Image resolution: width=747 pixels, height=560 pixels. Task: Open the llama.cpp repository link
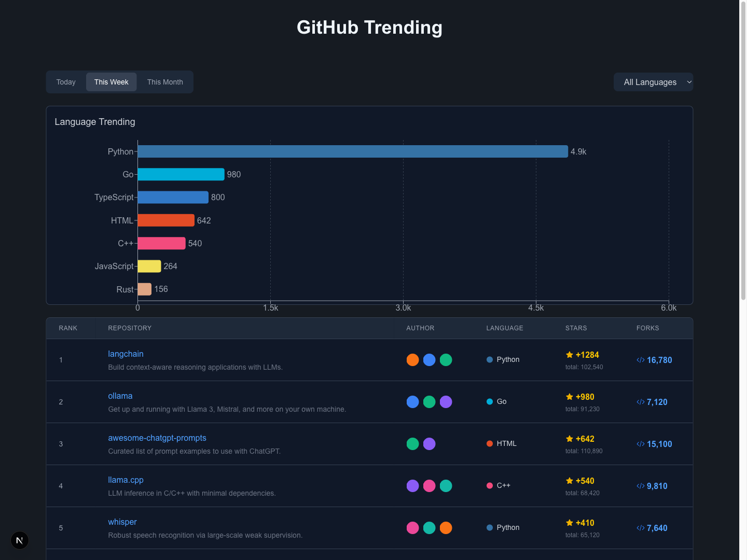click(x=126, y=480)
